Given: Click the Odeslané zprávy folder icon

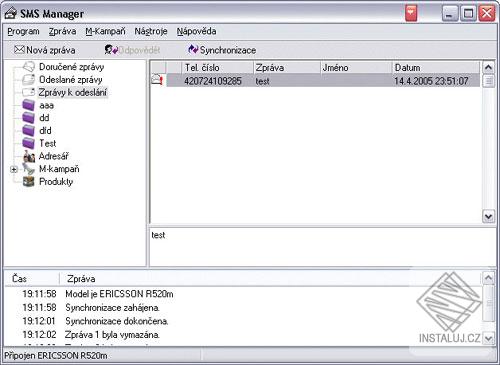Looking at the screenshot, I should tap(29, 79).
